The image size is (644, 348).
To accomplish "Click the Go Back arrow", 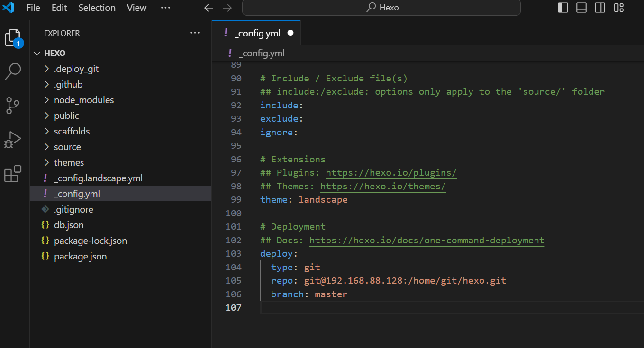I will pos(209,8).
